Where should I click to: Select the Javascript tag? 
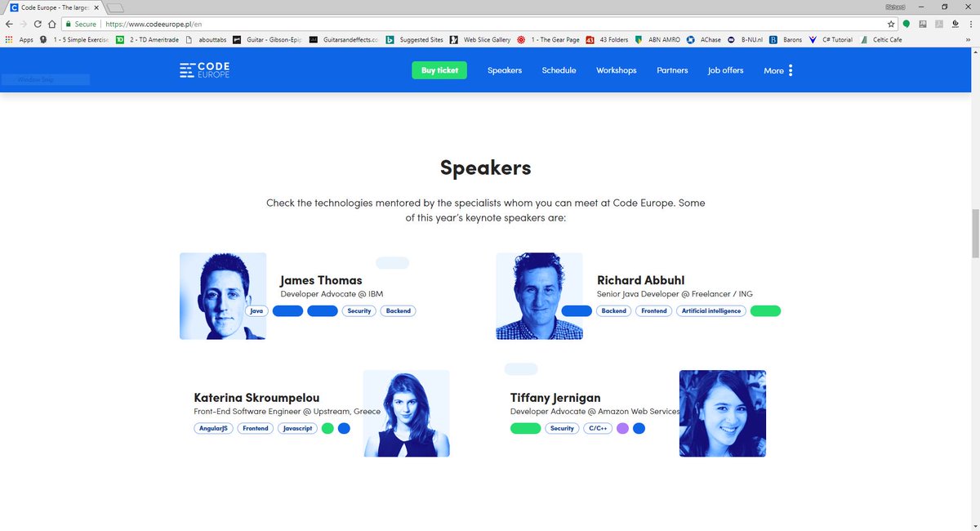click(x=297, y=428)
